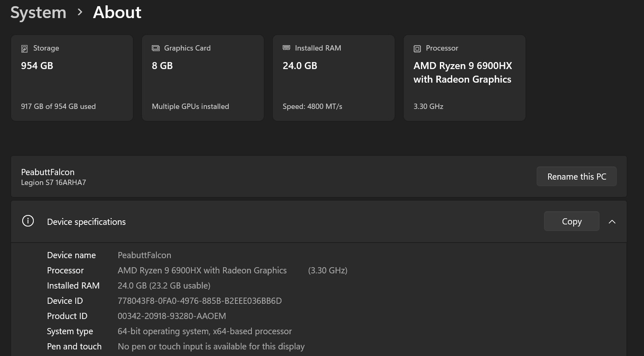Click the System type label

click(x=70, y=331)
